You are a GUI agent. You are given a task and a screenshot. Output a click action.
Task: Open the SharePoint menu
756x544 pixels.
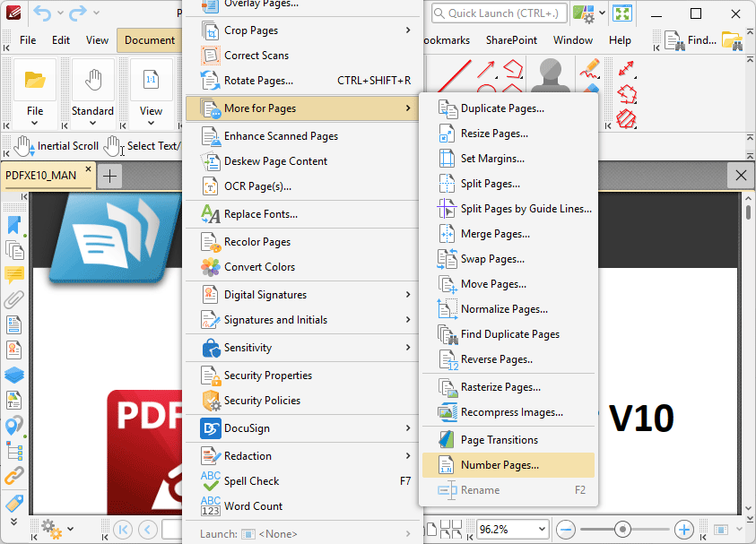tap(511, 40)
